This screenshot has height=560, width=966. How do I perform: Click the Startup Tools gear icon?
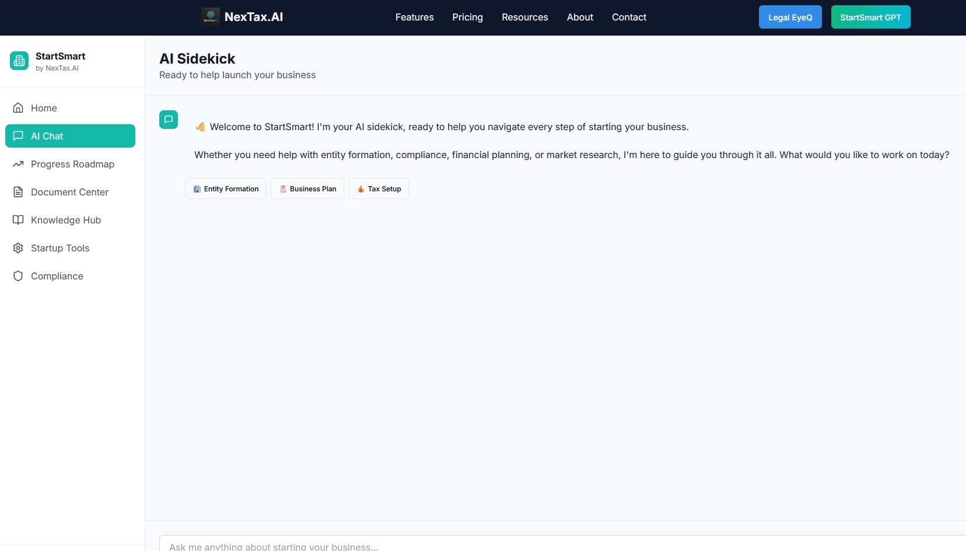pos(18,248)
